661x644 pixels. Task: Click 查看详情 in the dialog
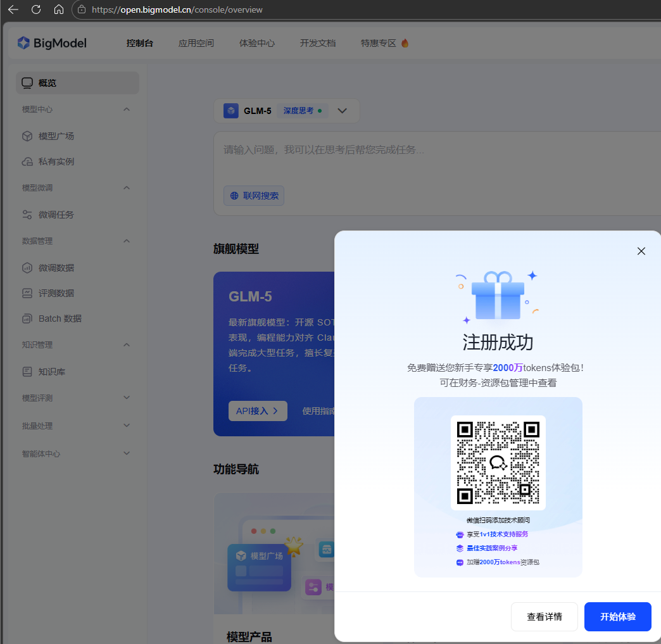point(544,617)
